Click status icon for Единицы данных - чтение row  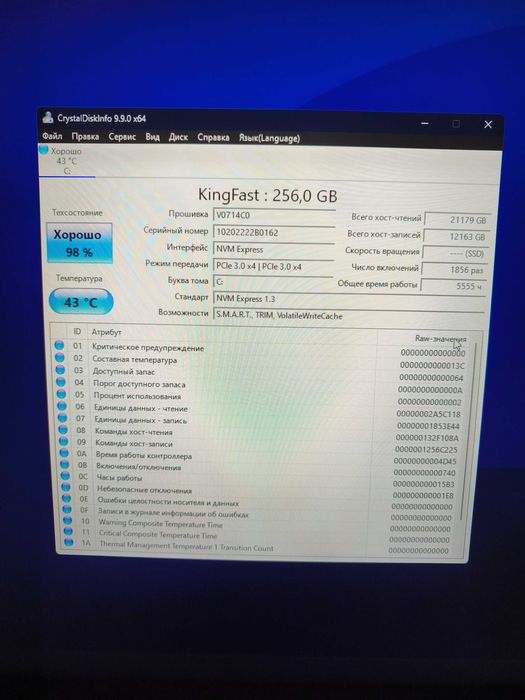(62, 406)
